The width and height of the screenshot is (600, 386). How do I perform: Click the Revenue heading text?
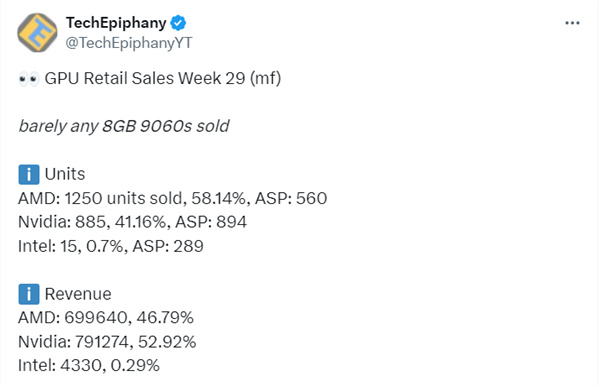click(x=78, y=294)
